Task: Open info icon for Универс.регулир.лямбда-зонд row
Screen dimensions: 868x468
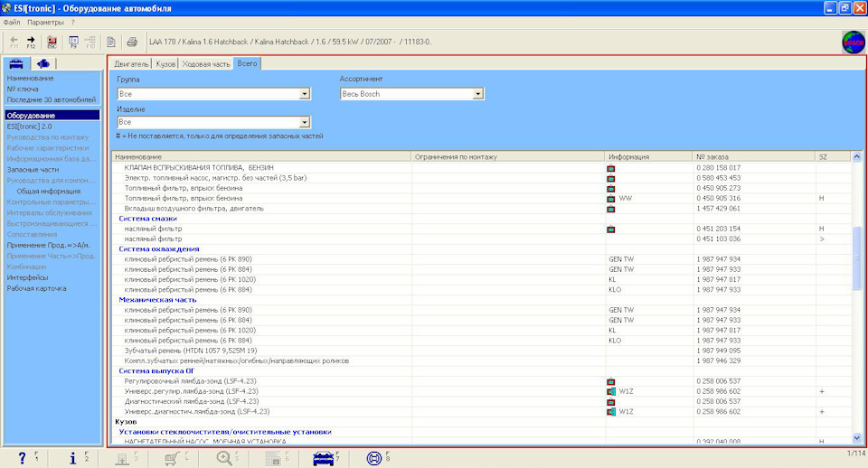Action: pyautogui.click(x=611, y=392)
